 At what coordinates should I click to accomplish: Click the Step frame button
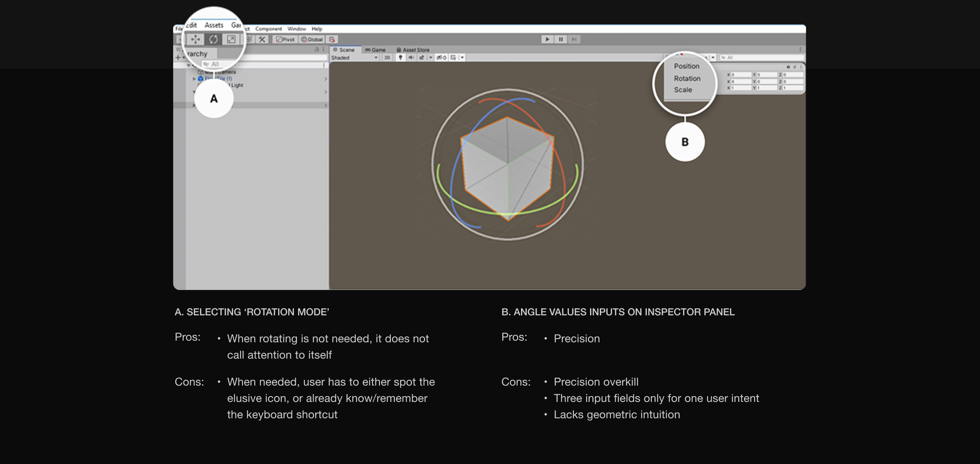(x=574, y=39)
